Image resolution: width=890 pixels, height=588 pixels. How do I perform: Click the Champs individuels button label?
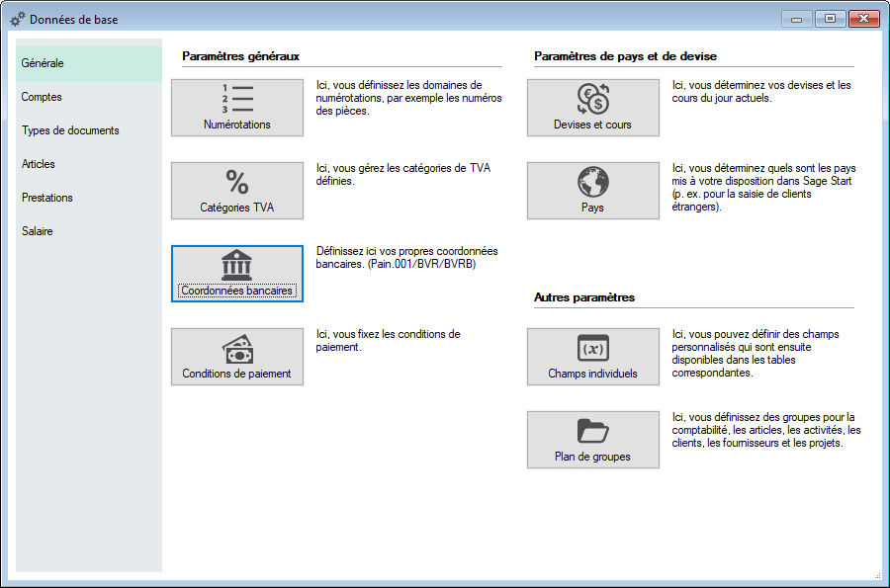click(x=592, y=374)
